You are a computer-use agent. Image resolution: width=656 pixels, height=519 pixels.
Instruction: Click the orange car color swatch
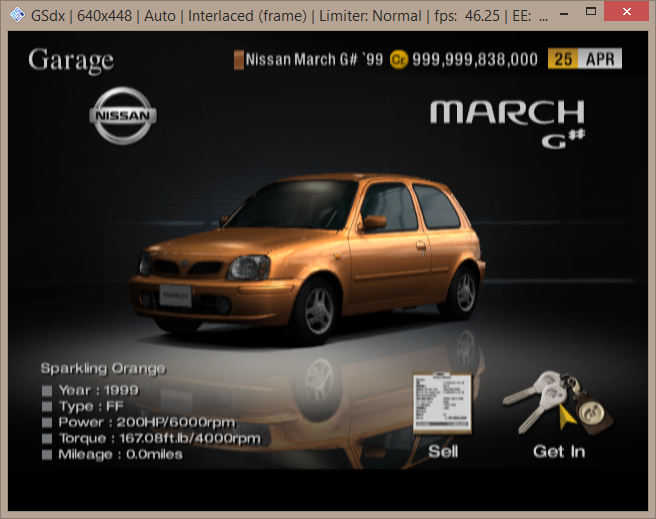coord(239,60)
